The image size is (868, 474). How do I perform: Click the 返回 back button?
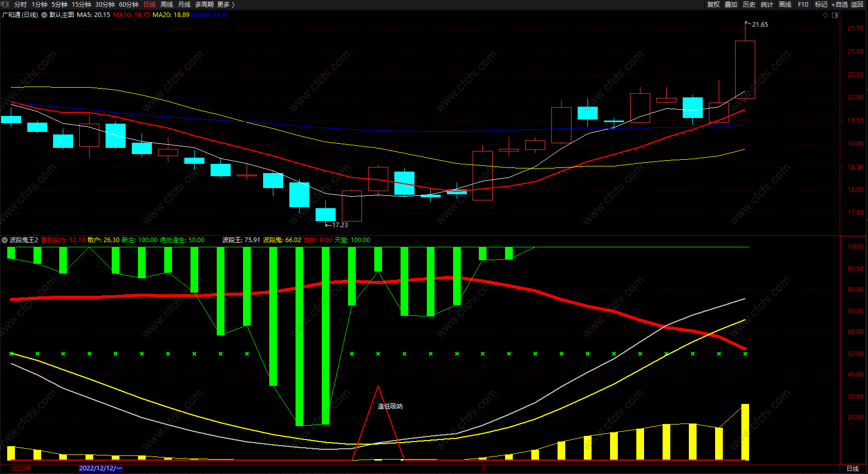click(x=857, y=4)
